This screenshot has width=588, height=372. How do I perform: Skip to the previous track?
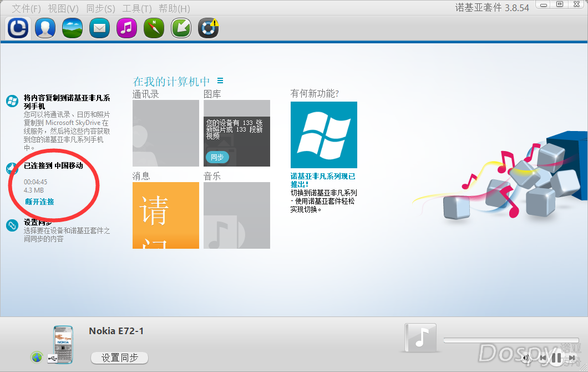point(543,358)
